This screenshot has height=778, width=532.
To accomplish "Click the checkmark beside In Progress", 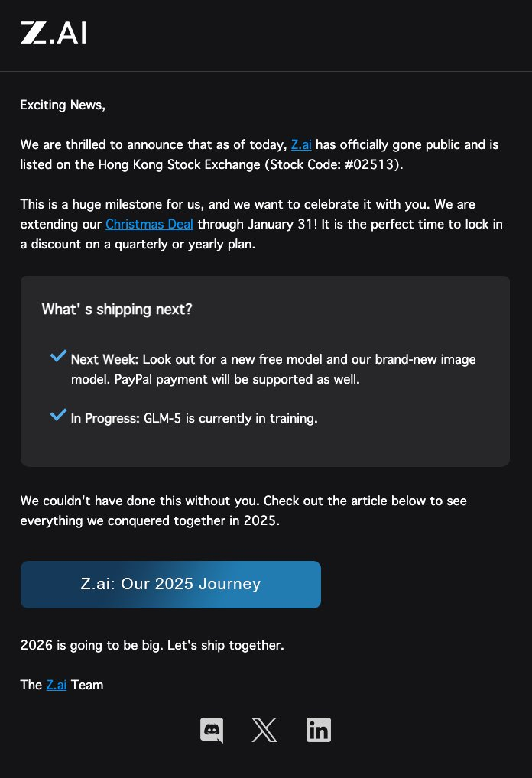I will (58, 416).
